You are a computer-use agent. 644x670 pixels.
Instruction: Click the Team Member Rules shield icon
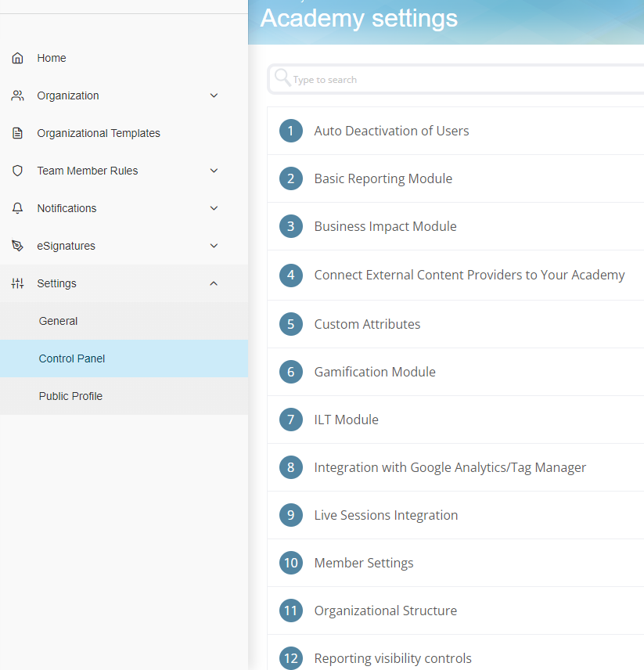click(17, 171)
